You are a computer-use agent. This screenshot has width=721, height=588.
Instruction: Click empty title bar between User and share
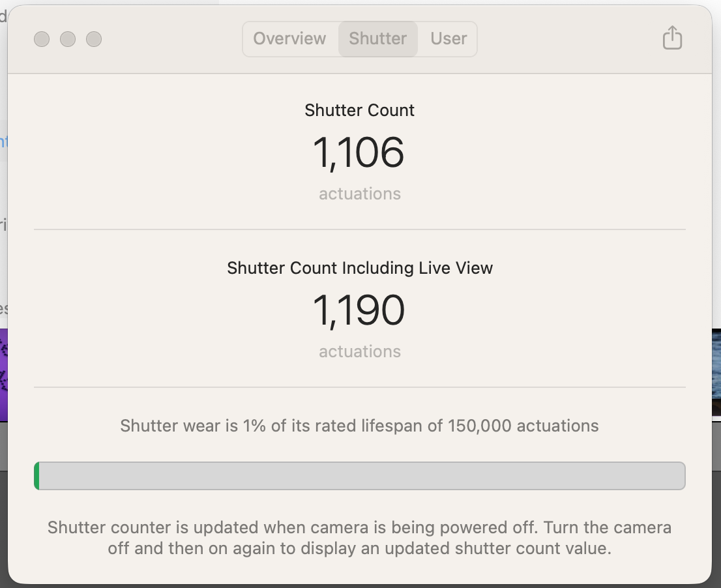tap(569, 39)
